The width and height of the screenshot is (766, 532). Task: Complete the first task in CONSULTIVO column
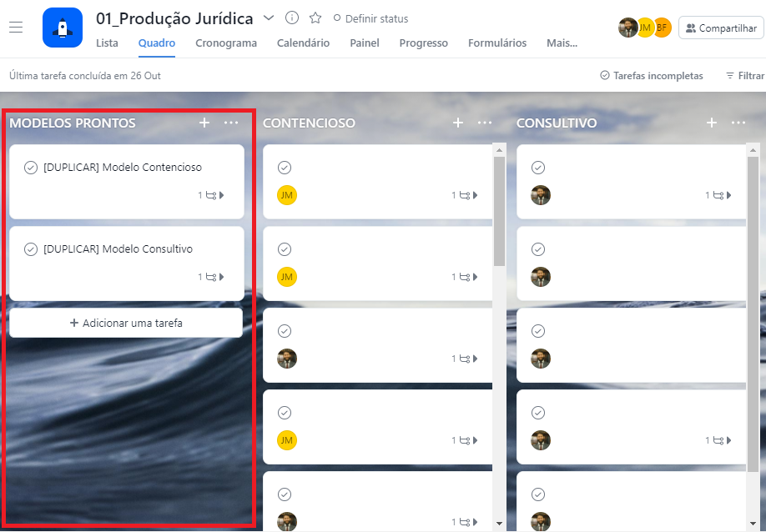tap(538, 168)
